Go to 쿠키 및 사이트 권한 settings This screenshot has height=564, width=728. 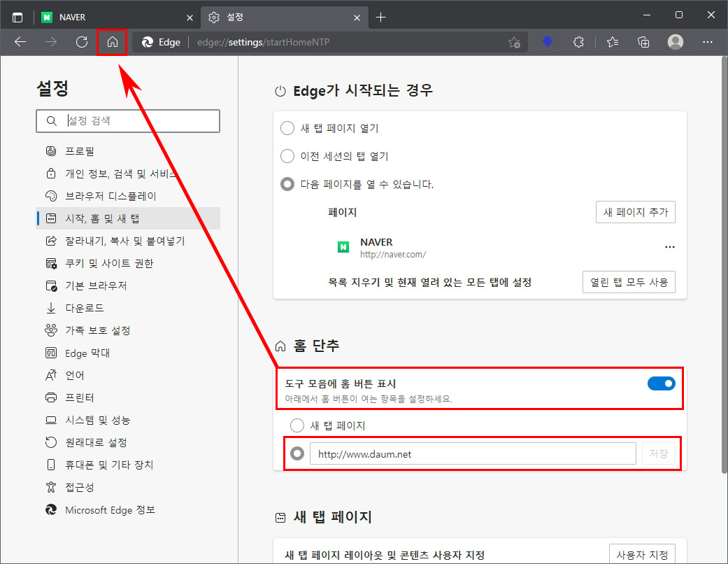(x=112, y=262)
